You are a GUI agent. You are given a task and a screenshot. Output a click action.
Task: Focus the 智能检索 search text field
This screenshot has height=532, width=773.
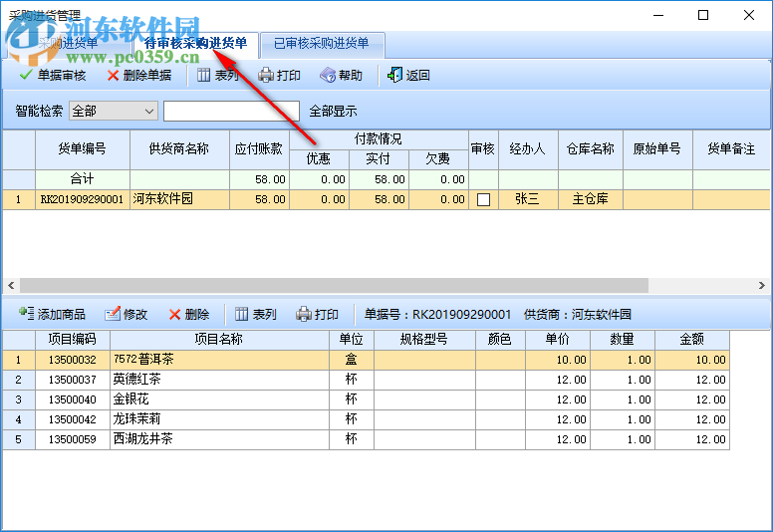pos(232,111)
